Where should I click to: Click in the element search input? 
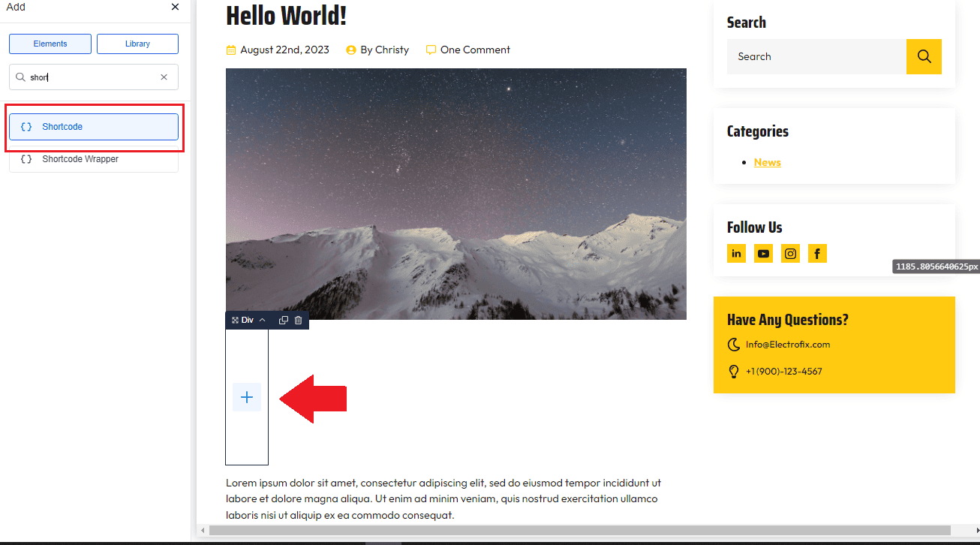coord(90,77)
